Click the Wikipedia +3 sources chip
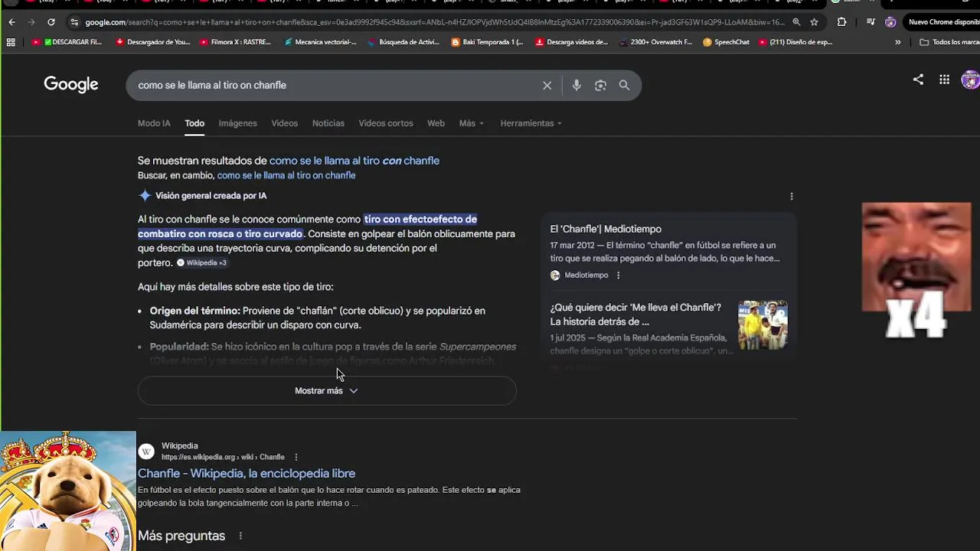Image resolution: width=980 pixels, height=551 pixels. (202, 262)
